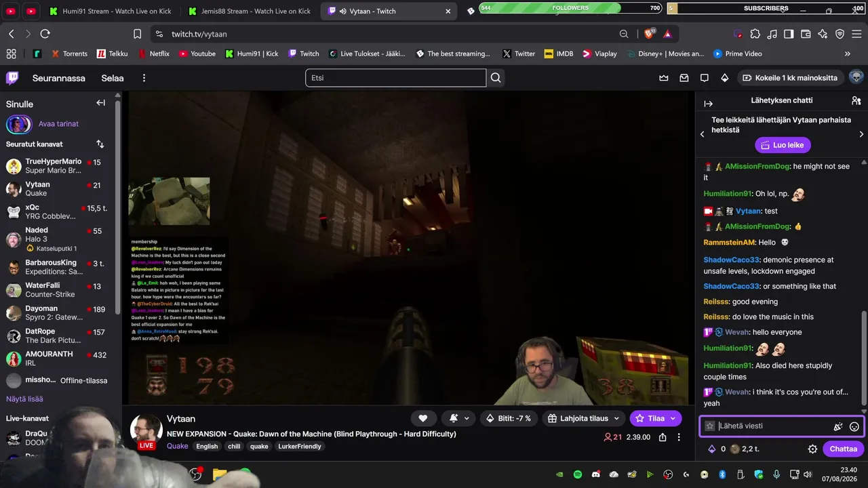Expand the Tilaa subscribe dropdown

[x=673, y=419]
